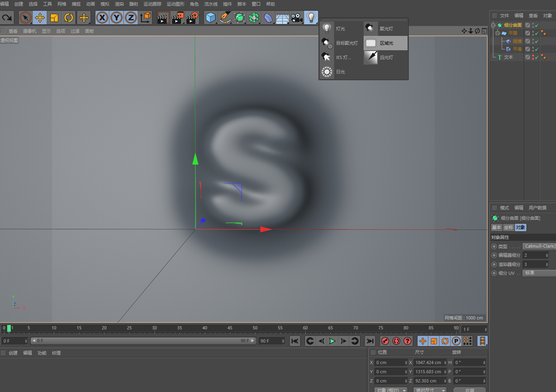Select the live selection tool
The width and height of the screenshot is (556, 392).
pos(25,18)
